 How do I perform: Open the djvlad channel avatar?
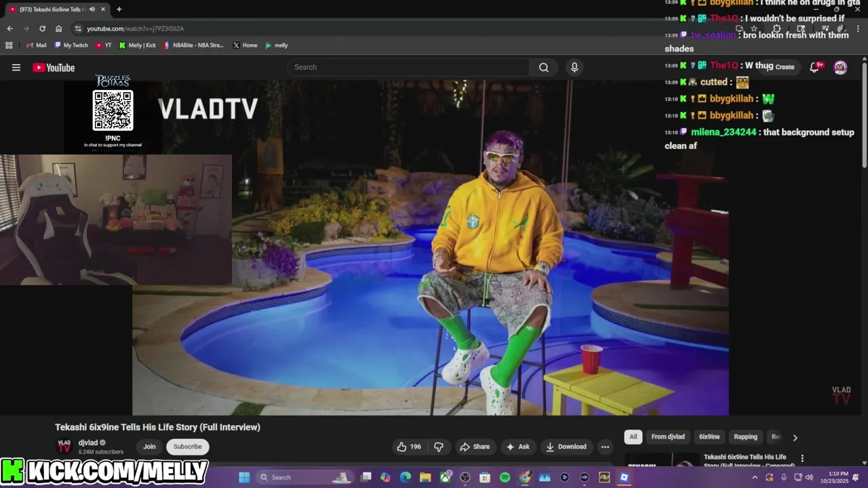pos(64,447)
